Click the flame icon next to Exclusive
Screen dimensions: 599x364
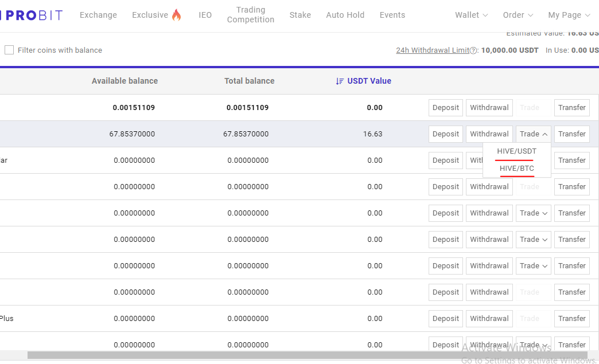[x=177, y=15]
